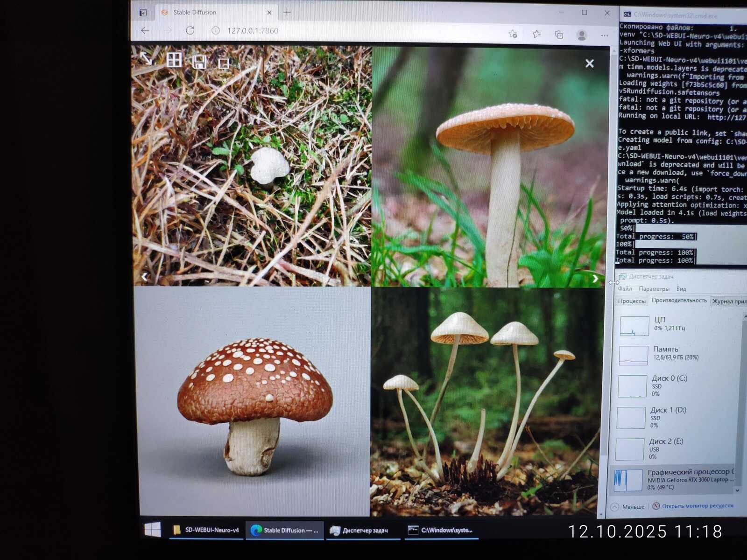
Task: Select the Графический процессор NVIDIA item
Action: click(673, 480)
